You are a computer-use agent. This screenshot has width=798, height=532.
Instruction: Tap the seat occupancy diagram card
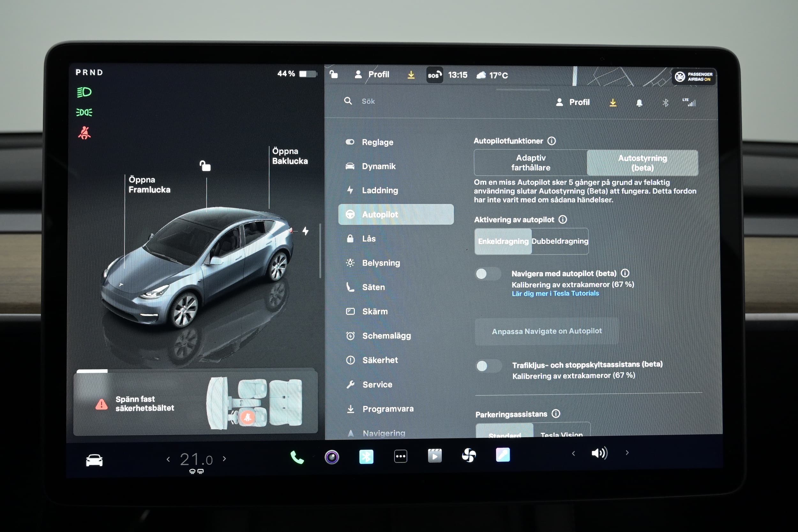pyautogui.click(x=195, y=402)
